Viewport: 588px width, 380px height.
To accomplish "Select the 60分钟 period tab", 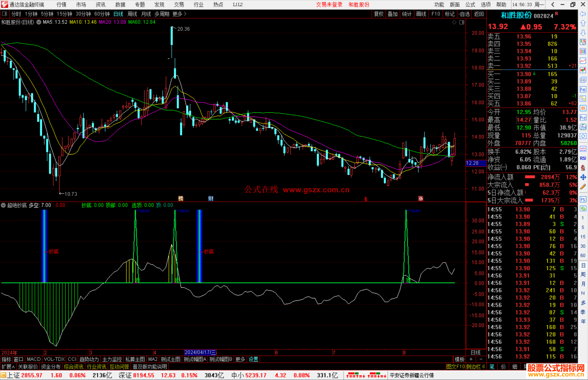I will click(102, 14).
